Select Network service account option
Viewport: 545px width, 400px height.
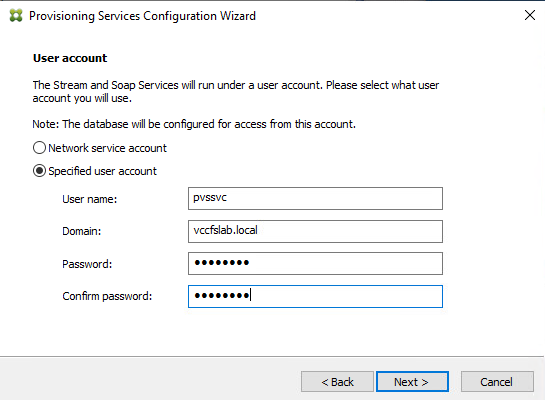[x=100, y=148]
